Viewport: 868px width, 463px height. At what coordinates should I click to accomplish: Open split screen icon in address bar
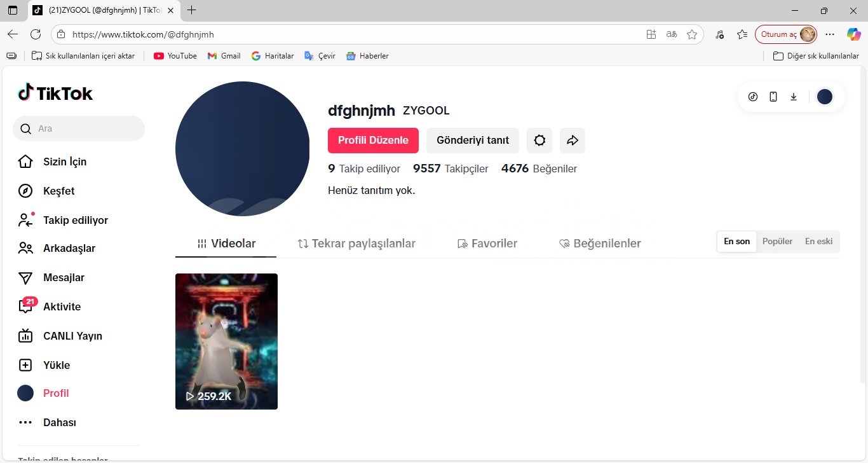tap(651, 34)
